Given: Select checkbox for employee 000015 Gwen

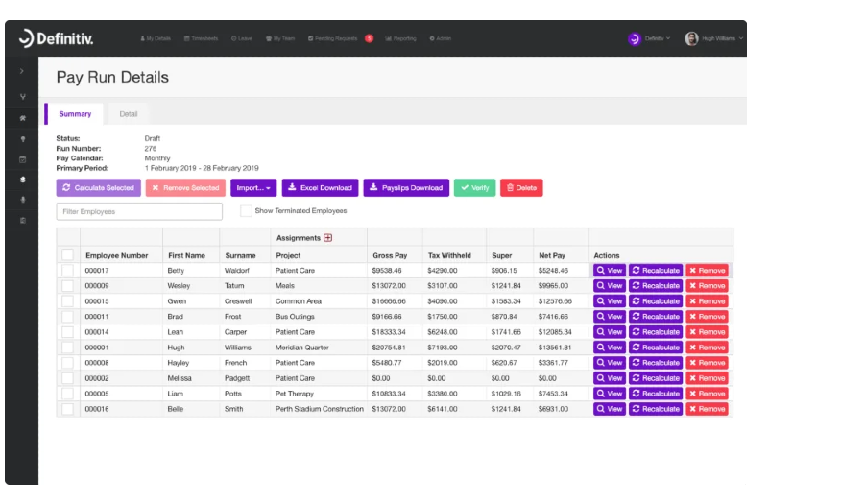Looking at the screenshot, I should (67, 300).
